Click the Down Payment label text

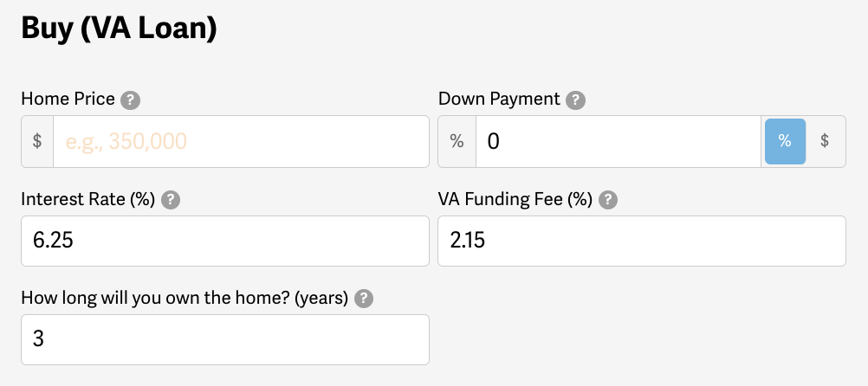click(x=499, y=100)
